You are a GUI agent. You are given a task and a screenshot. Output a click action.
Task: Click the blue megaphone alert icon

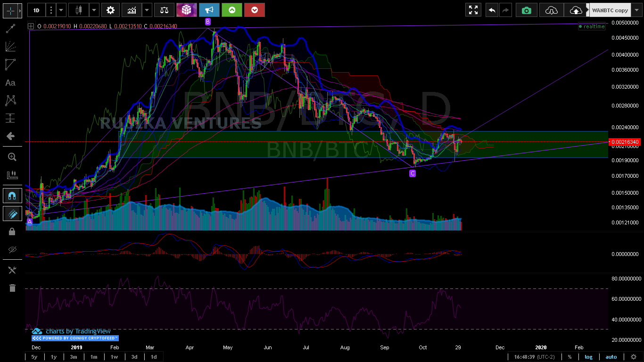pos(209,10)
